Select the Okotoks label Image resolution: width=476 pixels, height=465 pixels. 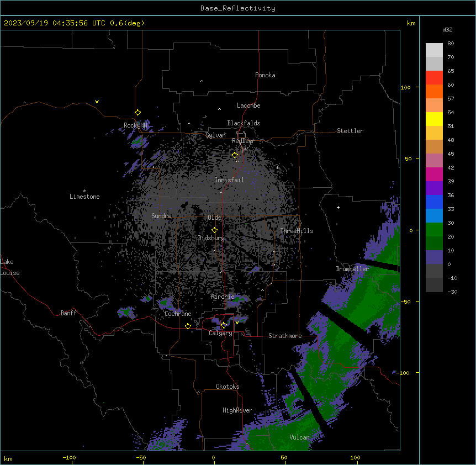point(228,387)
